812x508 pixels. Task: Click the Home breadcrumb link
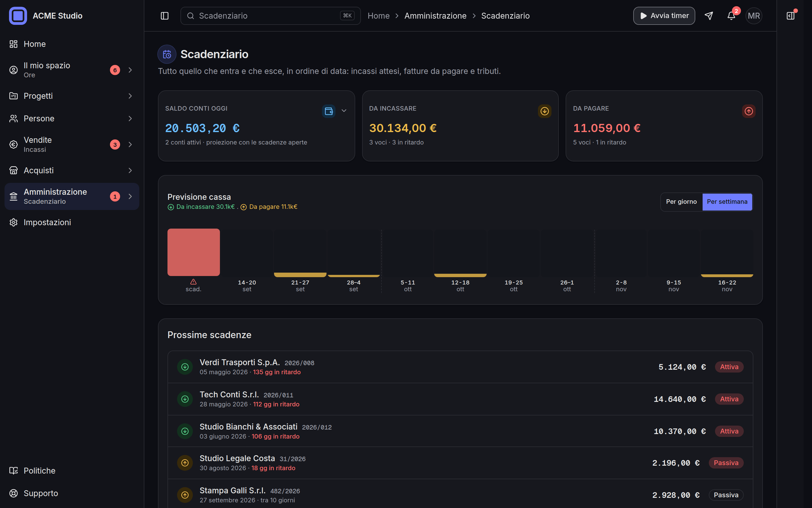[x=378, y=16]
